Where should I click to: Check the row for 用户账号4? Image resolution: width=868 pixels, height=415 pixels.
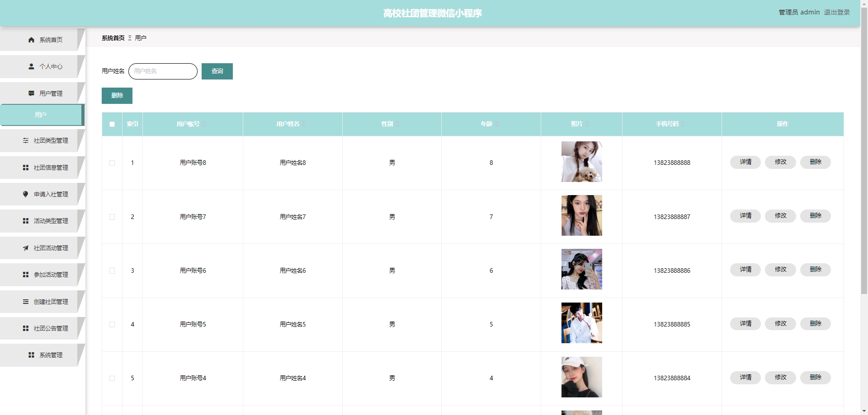[112, 378]
